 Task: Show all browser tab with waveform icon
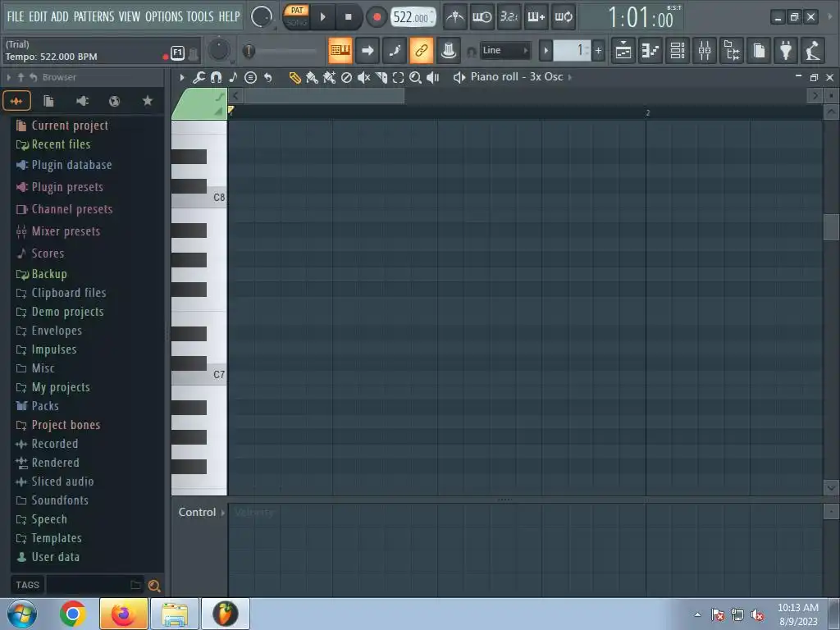[16, 101]
